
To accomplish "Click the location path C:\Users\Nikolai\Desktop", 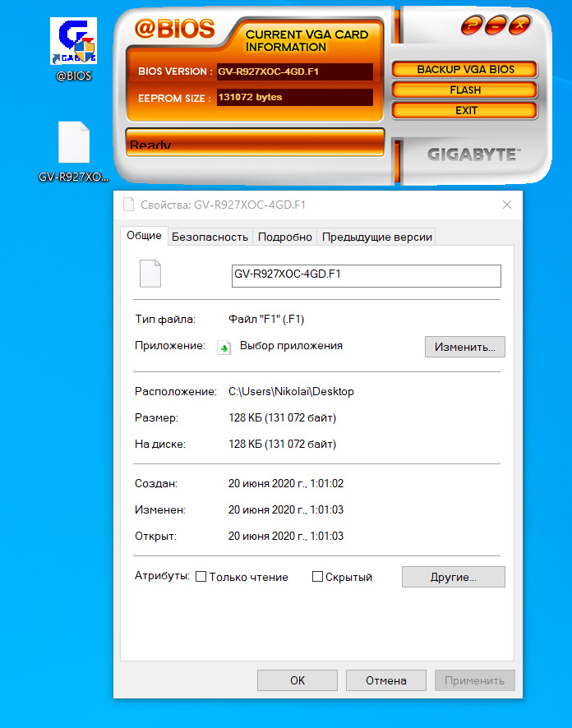I will (x=291, y=391).
